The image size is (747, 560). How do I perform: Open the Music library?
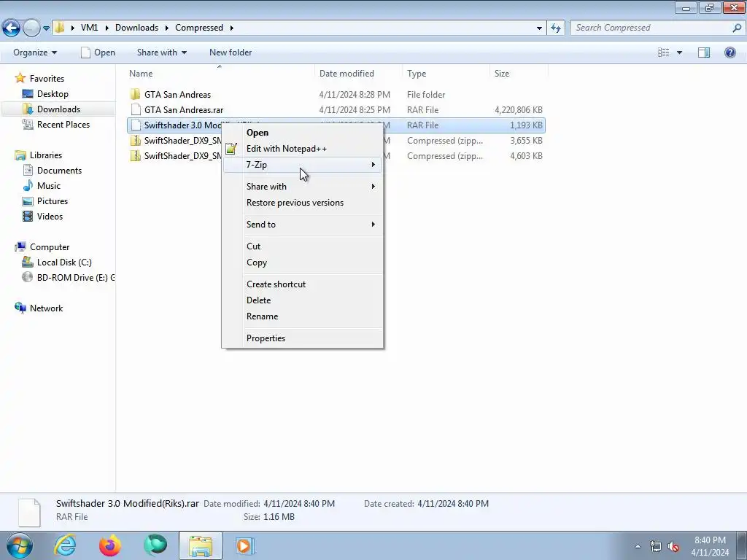coord(49,186)
